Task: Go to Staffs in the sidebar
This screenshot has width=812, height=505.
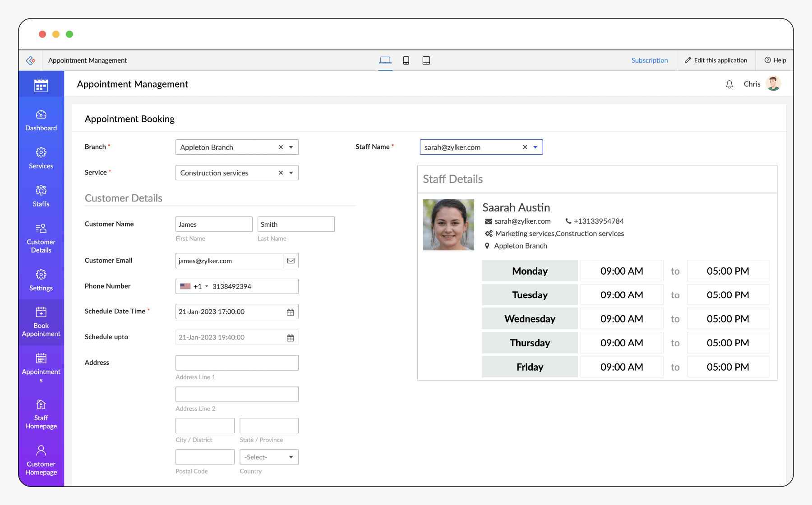Action: pyautogui.click(x=41, y=196)
